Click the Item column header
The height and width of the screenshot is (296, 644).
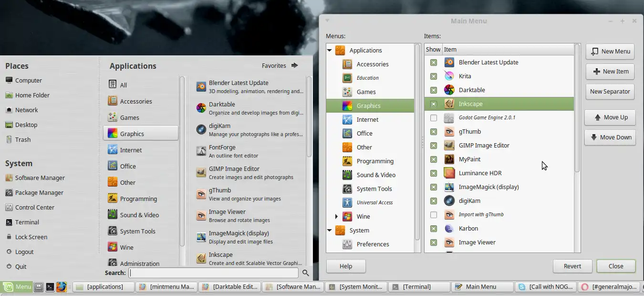point(508,49)
